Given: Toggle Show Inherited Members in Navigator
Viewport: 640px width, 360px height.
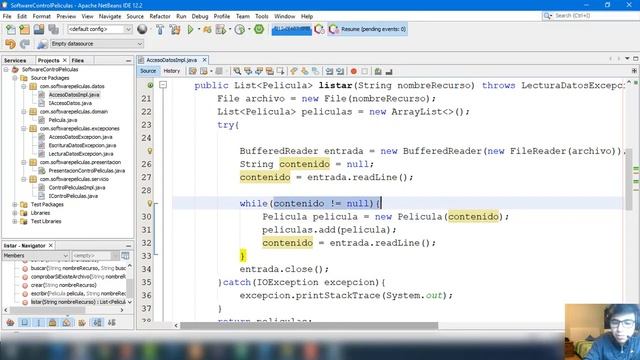Looking at the screenshot, I should pyautogui.click(x=10, y=323).
